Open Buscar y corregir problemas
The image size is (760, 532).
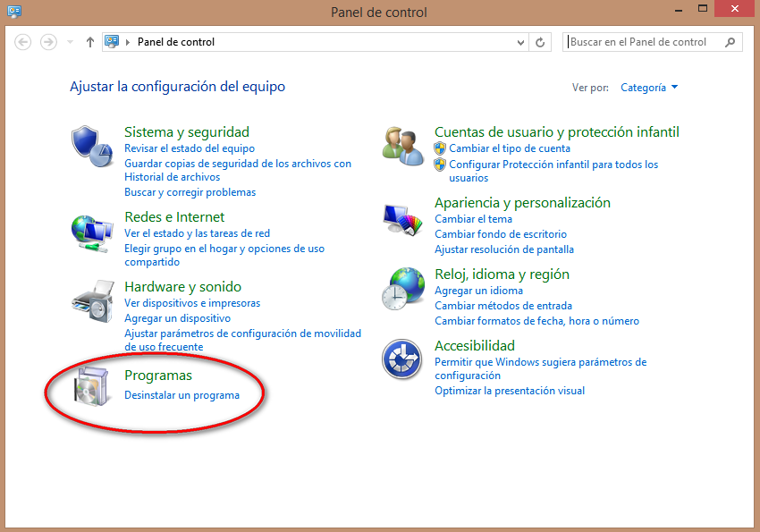click(x=190, y=192)
